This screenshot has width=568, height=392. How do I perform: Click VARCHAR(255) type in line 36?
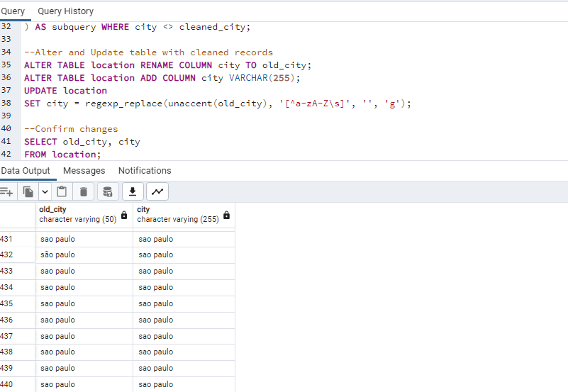coord(262,78)
